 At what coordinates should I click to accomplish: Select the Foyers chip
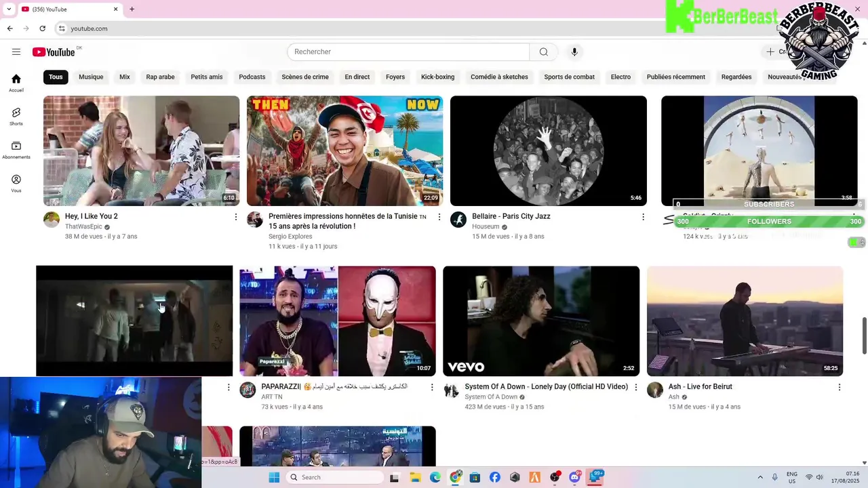(395, 77)
